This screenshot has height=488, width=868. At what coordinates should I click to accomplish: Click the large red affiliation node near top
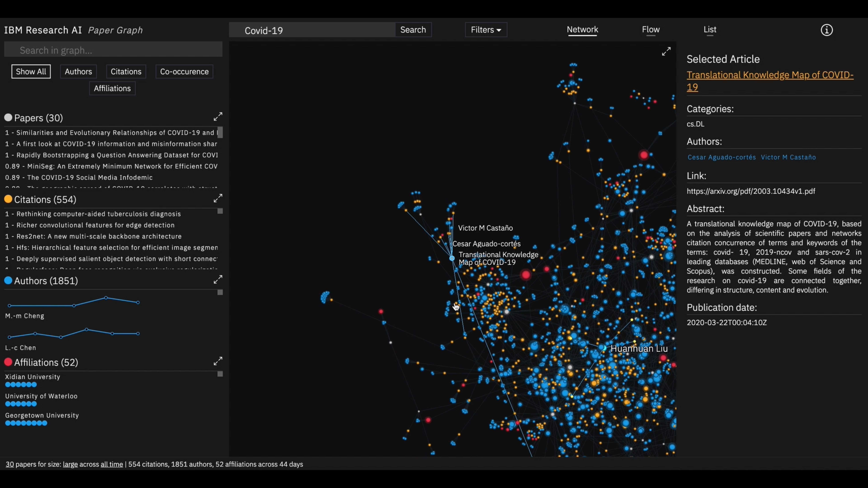point(644,155)
